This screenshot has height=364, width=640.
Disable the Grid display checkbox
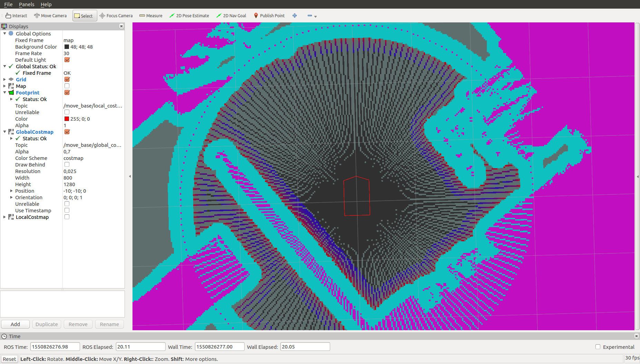[67, 79]
